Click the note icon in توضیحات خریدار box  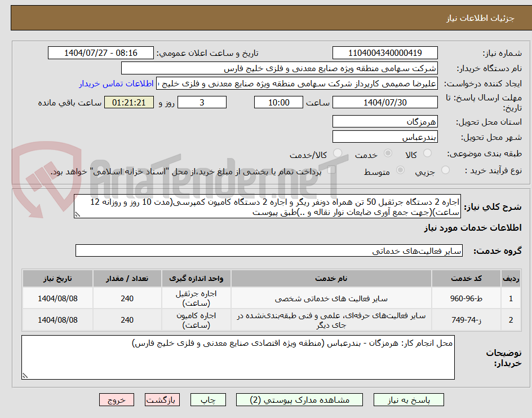[25, 375]
